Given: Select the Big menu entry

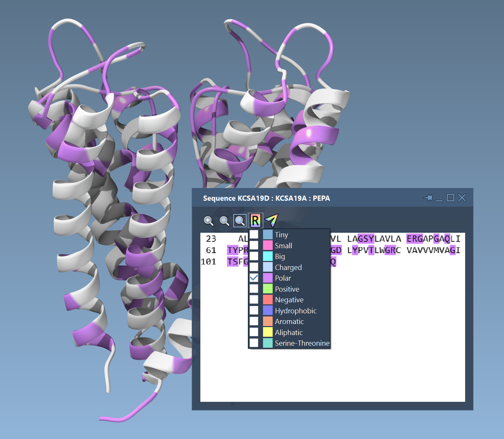Looking at the screenshot, I should [x=280, y=256].
